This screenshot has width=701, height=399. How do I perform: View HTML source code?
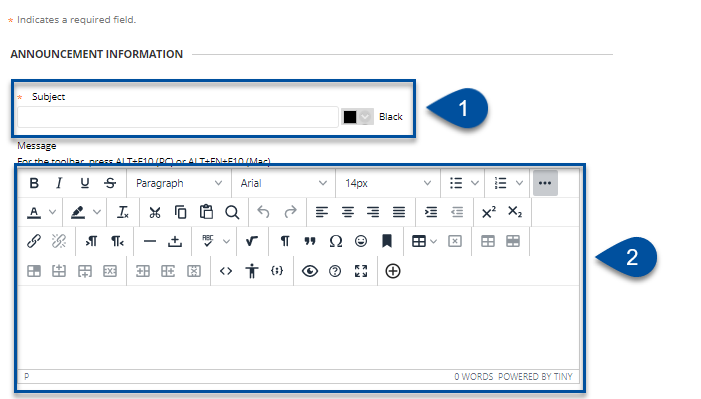click(x=226, y=271)
